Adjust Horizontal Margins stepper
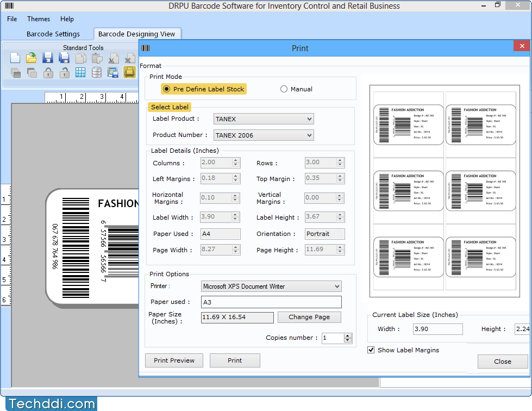The height and width of the screenshot is (411, 532). pos(235,198)
